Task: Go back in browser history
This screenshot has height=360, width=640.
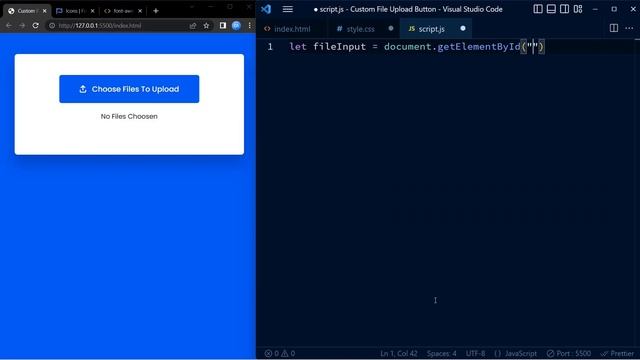Action: 9,25
